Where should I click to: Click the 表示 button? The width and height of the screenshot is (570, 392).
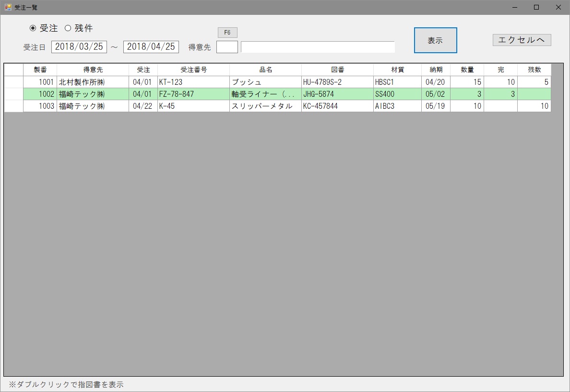(435, 40)
